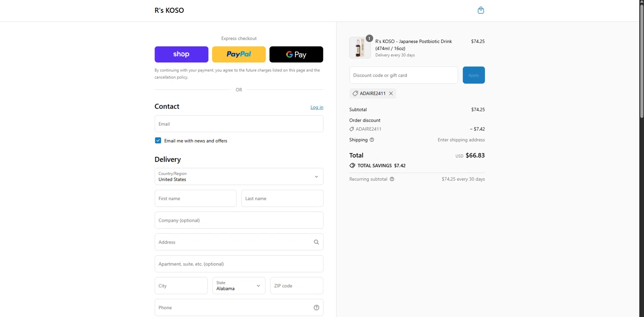Click the Log in link

[317, 107]
